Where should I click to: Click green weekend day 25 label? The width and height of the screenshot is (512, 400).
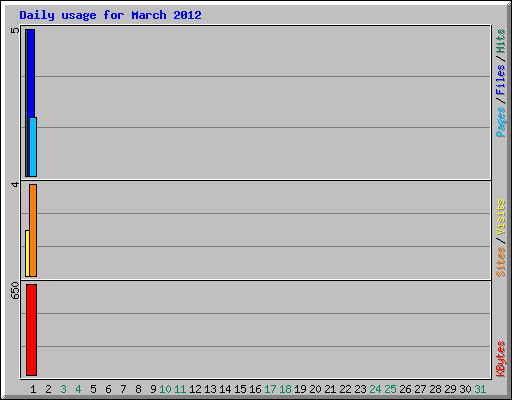(x=390, y=389)
